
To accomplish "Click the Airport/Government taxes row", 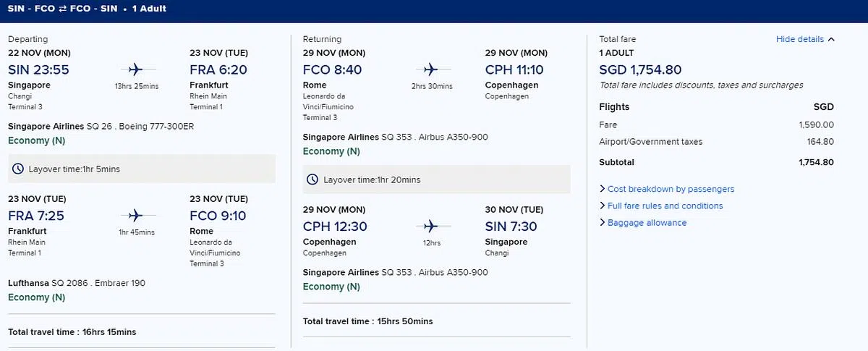I will 716,142.
